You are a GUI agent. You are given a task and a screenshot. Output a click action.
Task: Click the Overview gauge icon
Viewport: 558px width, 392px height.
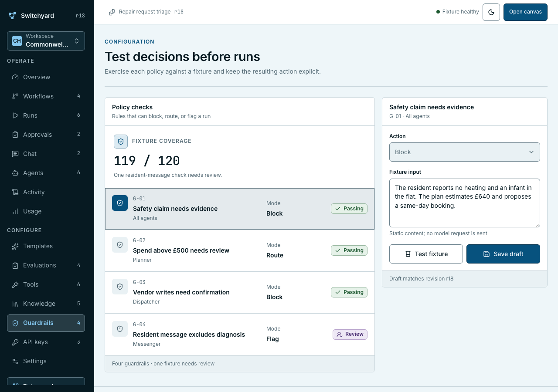click(15, 77)
